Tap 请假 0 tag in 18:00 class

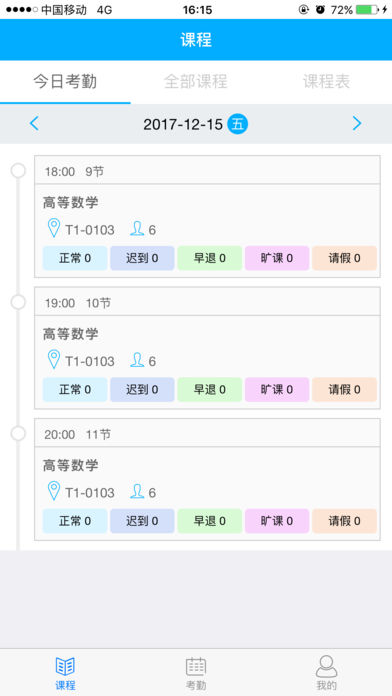[x=344, y=258]
